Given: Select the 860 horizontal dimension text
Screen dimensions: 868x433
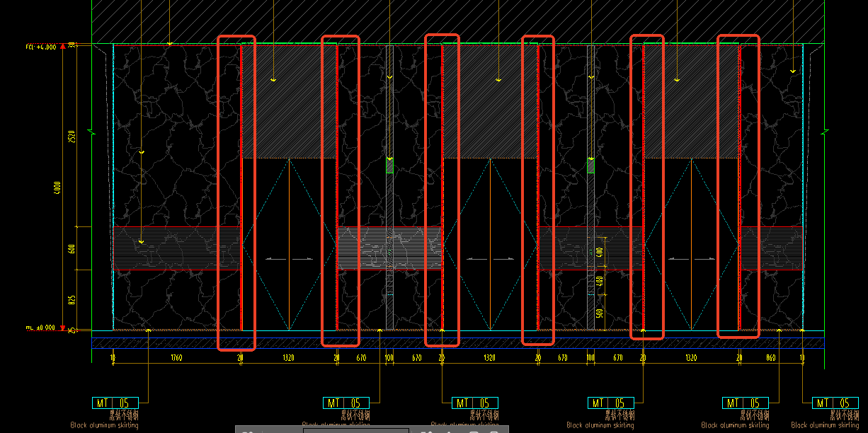Looking at the screenshot, I should [771, 358].
